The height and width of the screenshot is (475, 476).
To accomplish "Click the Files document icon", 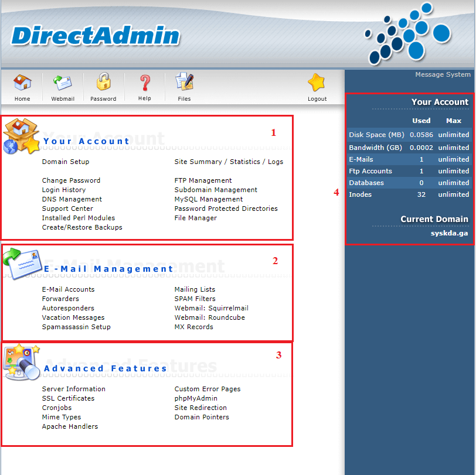I will coord(184,81).
